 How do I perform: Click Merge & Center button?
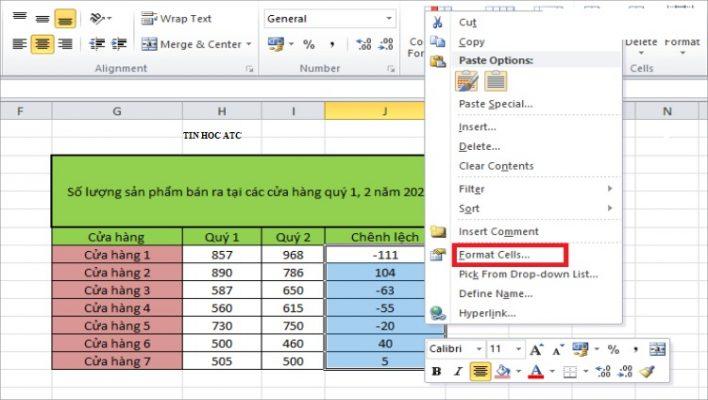point(191,44)
